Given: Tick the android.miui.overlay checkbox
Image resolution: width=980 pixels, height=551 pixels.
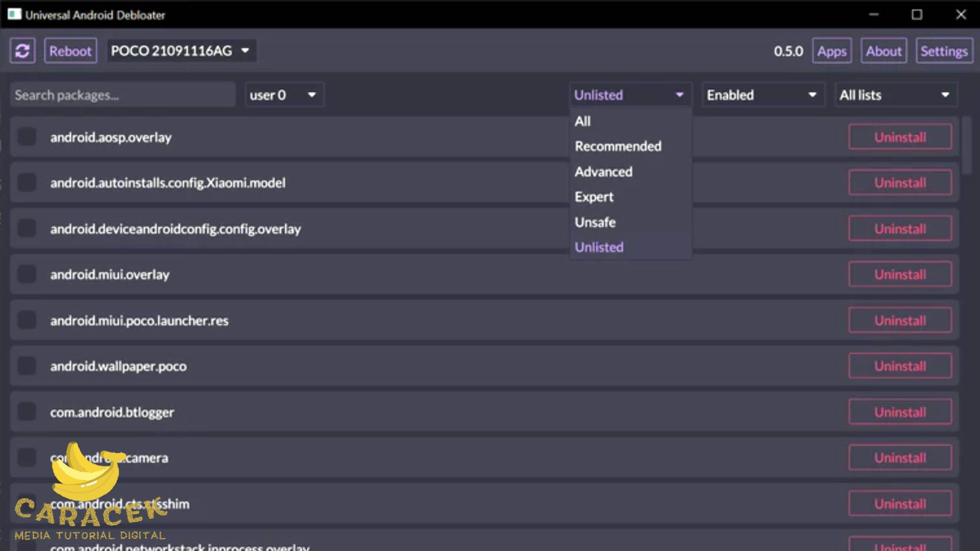Looking at the screenshot, I should point(27,274).
